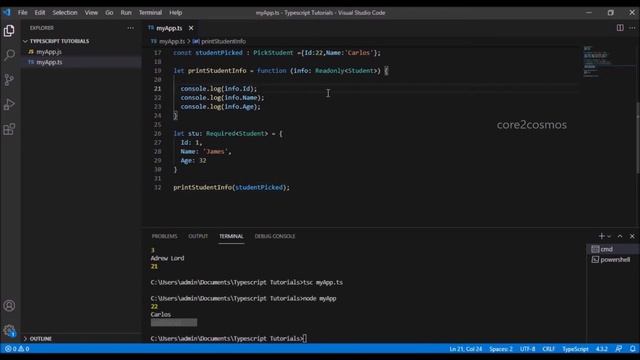Image resolution: width=640 pixels, height=360 pixels.
Task: Click 'printStudentInfo(studentPicked);' code line
Action: coord(231,187)
